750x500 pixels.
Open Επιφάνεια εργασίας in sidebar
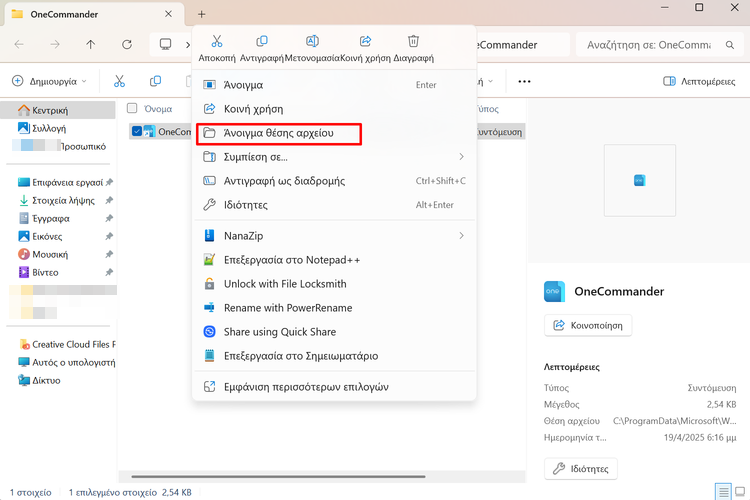click(60, 182)
